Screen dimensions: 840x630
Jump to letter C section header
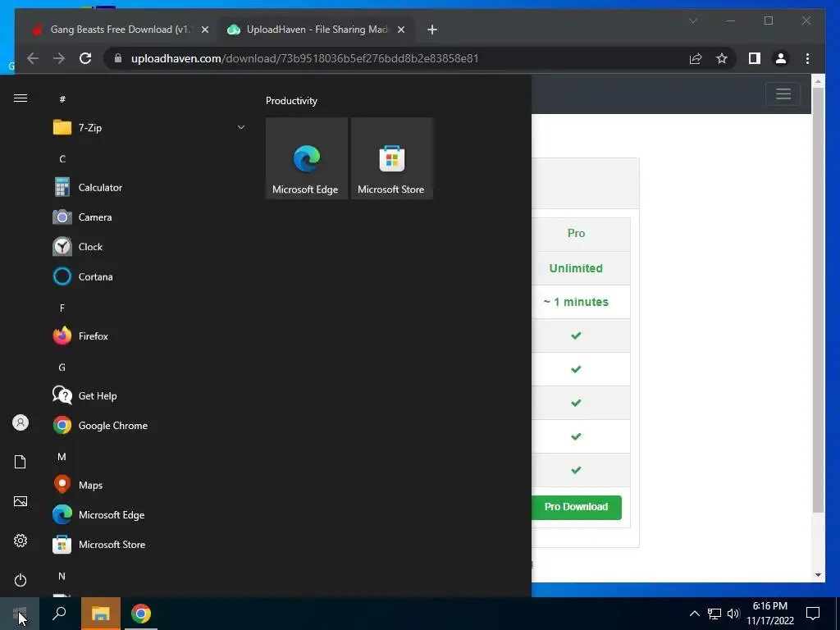point(62,158)
